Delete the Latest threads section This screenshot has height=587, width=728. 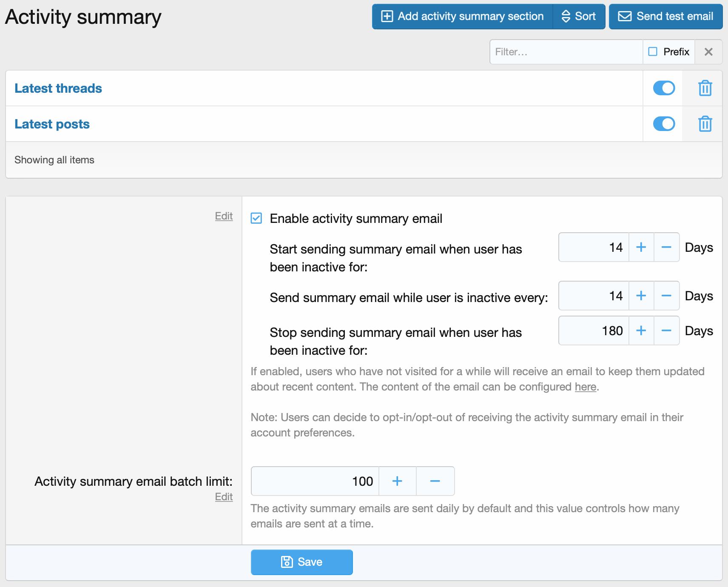[x=705, y=88]
